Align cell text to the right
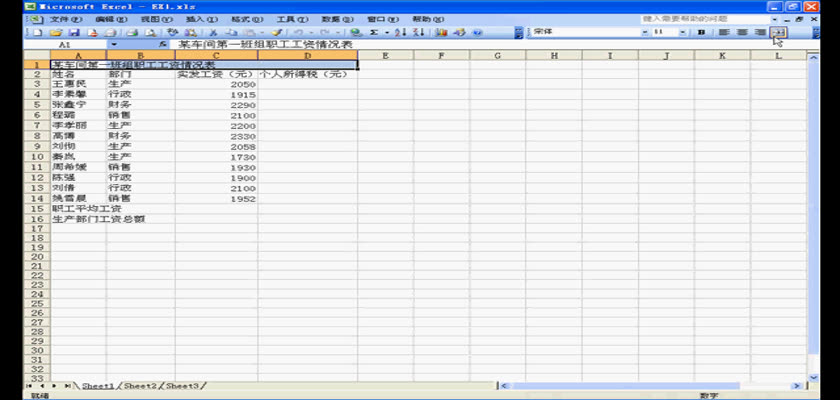840x400 pixels. click(760, 33)
